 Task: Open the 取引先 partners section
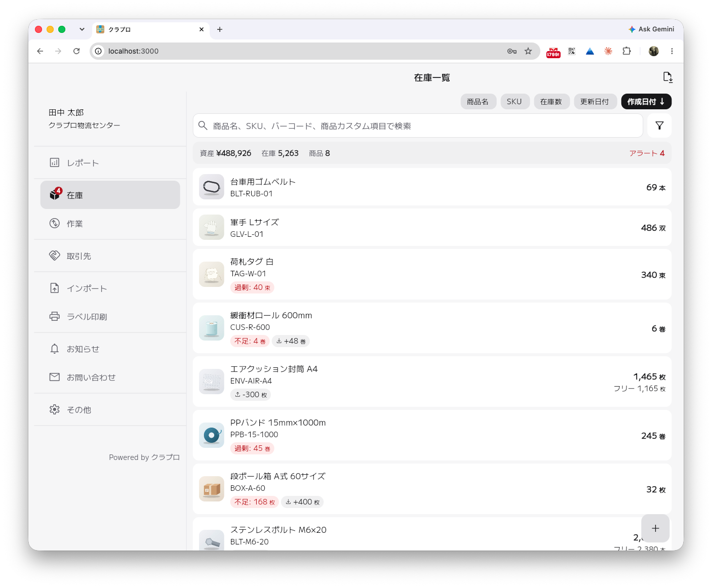(110, 256)
